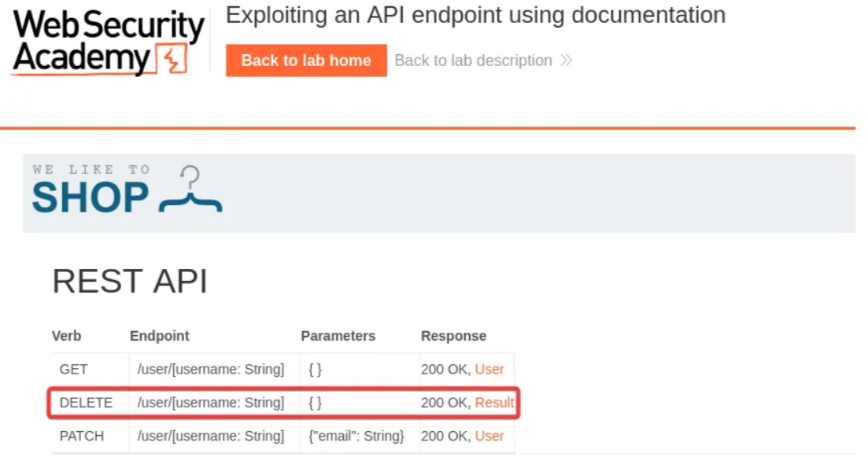Screen dimensions: 868x468
Task: Click the Parameters column header
Action: point(338,336)
